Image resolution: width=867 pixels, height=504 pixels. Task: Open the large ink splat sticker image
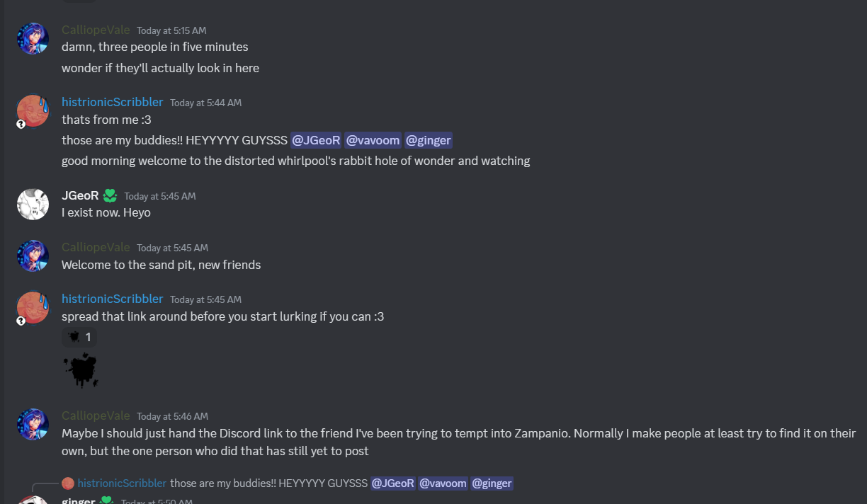[81, 370]
